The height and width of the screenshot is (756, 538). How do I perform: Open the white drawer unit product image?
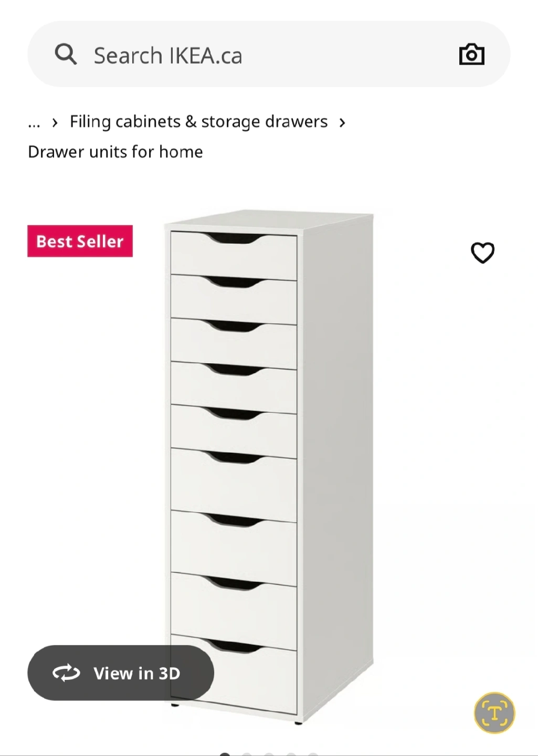[269, 467]
